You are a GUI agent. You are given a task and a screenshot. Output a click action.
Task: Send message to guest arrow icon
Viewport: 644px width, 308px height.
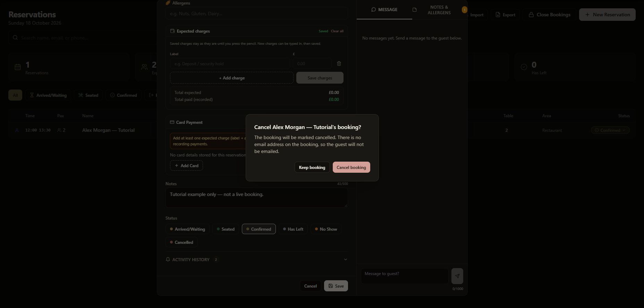coord(457,276)
